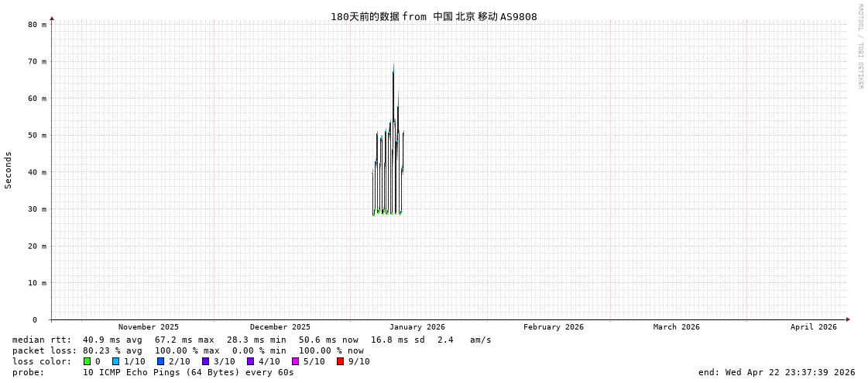
Task: Pick the 3/10 loss color swatch
Action: point(205,361)
